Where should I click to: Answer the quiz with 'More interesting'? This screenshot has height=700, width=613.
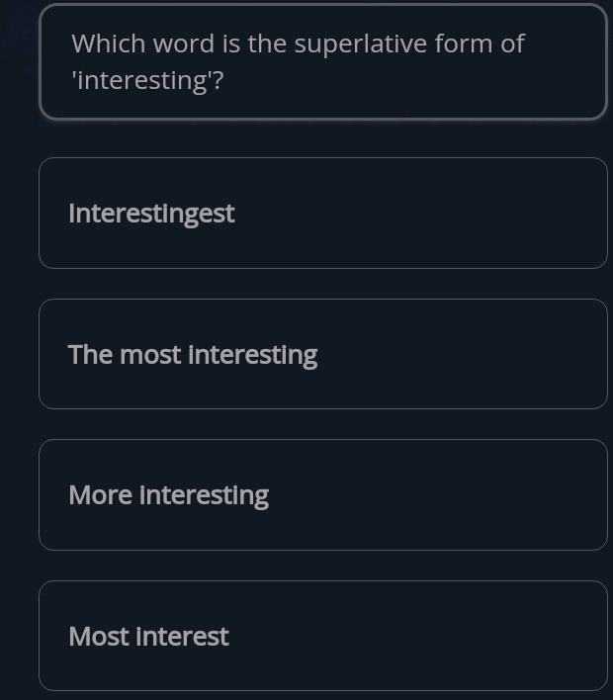click(322, 494)
